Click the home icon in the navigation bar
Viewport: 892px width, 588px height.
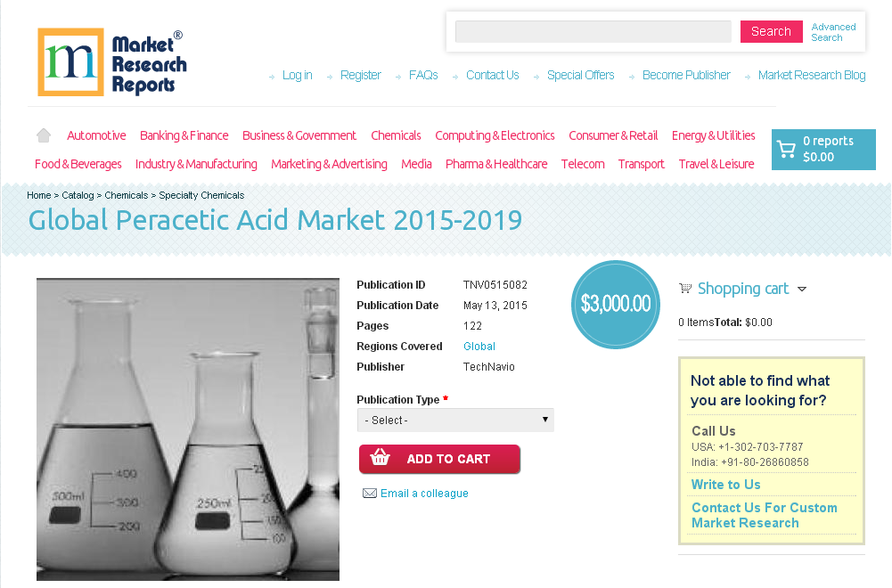[x=43, y=134]
